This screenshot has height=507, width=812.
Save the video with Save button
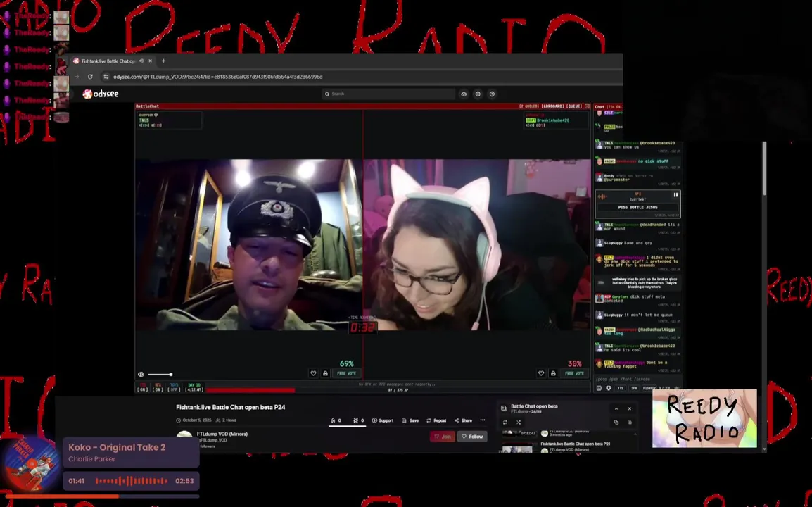coord(410,420)
